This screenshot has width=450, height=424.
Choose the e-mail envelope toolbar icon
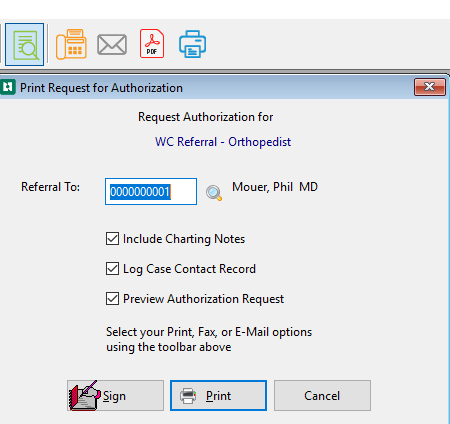tap(112, 45)
